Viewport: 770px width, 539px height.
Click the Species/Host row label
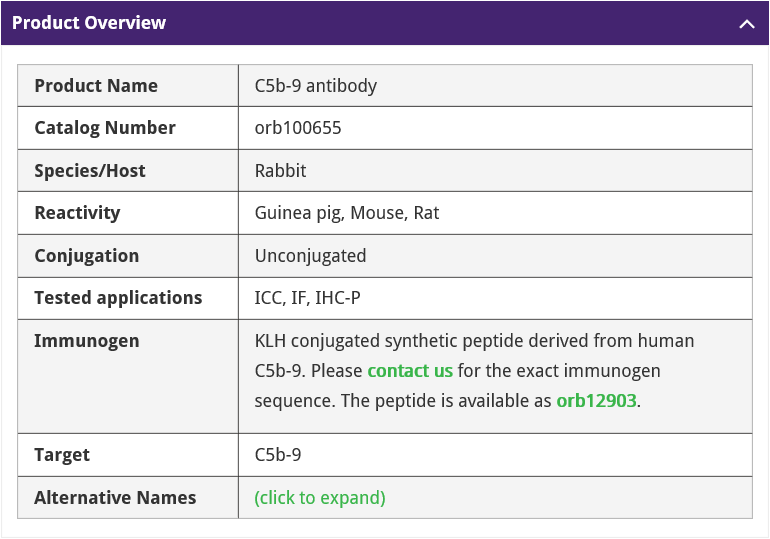pyautogui.click(x=90, y=171)
